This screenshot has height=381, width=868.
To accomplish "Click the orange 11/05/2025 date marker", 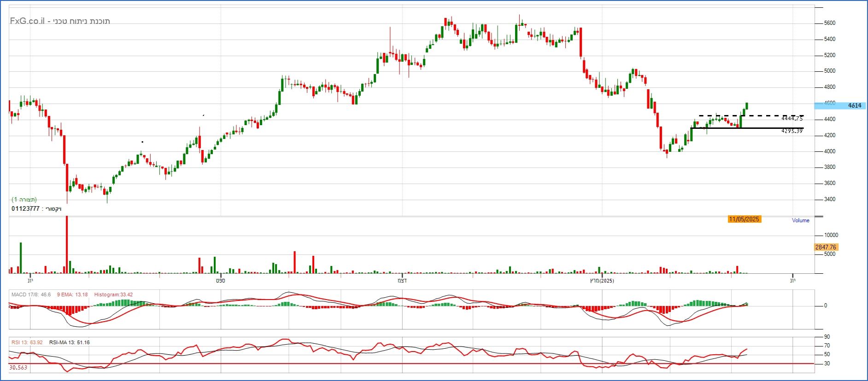I will (744, 219).
